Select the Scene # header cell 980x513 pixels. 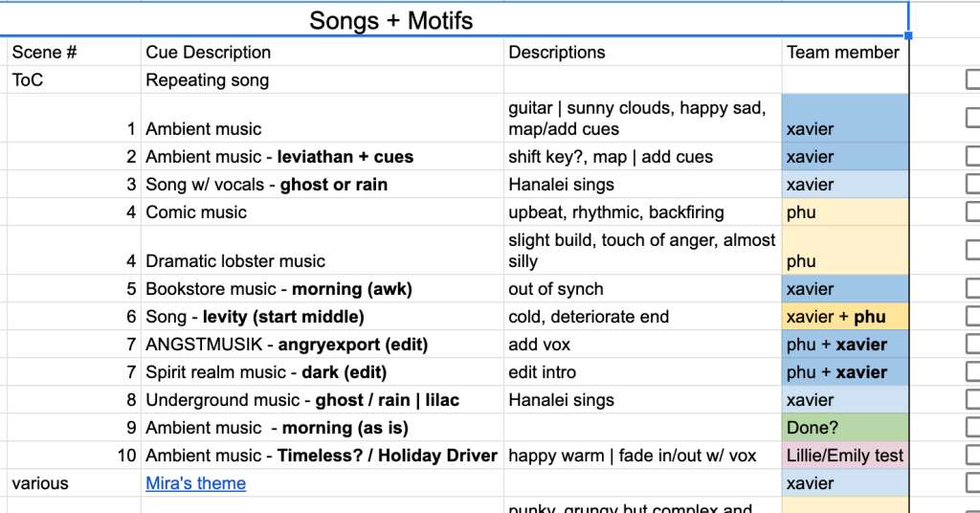pyautogui.click(x=75, y=52)
